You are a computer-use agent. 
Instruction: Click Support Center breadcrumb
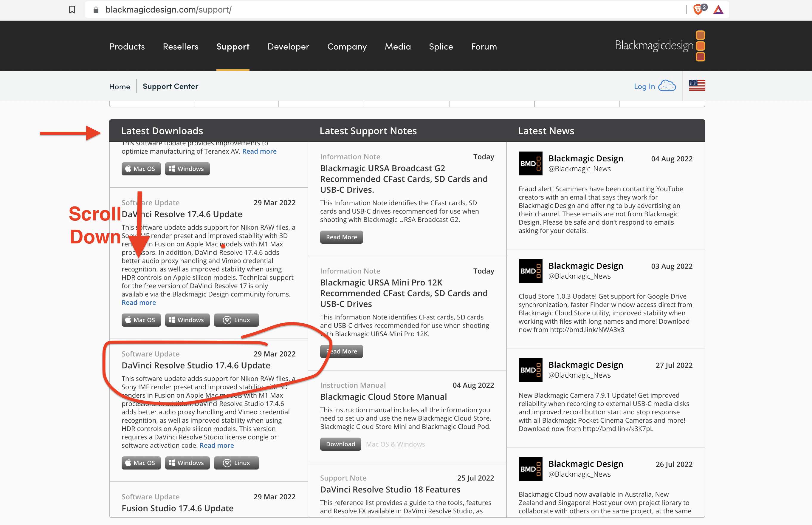click(170, 86)
